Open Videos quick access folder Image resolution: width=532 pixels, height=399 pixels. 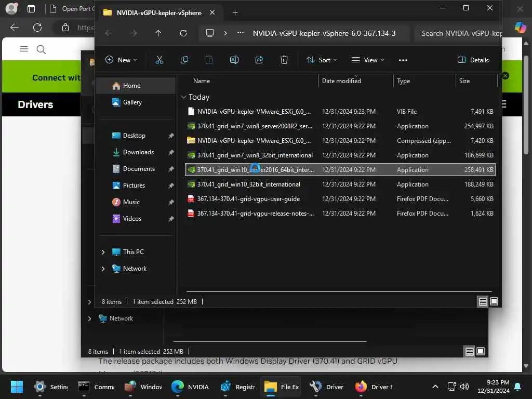[134, 219]
